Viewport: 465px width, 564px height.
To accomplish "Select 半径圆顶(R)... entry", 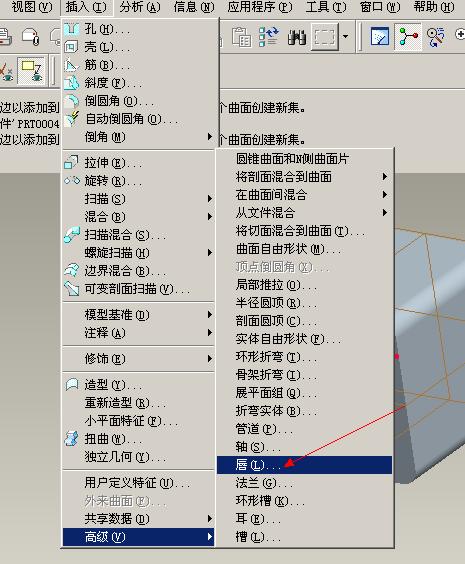I will click(x=304, y=303).
